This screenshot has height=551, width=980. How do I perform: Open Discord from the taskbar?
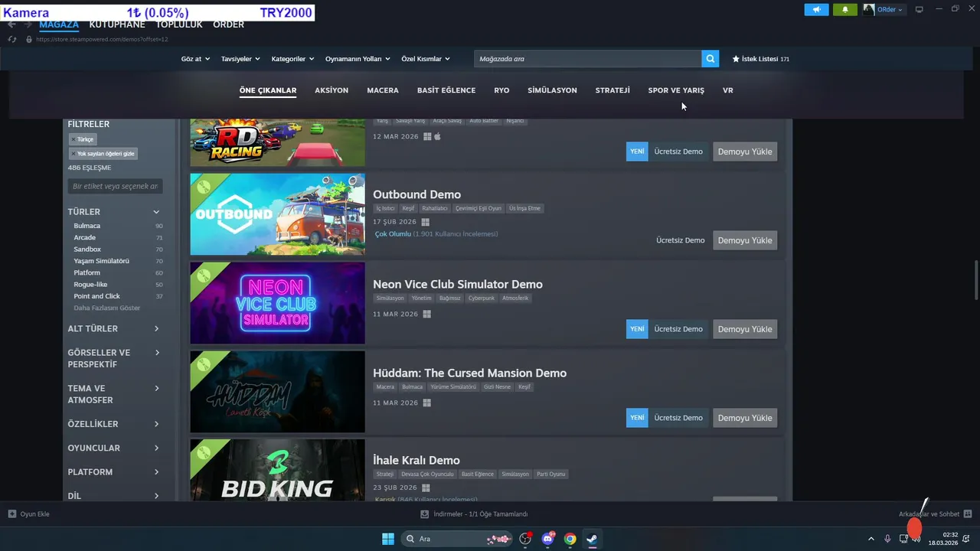pos(547,539)
